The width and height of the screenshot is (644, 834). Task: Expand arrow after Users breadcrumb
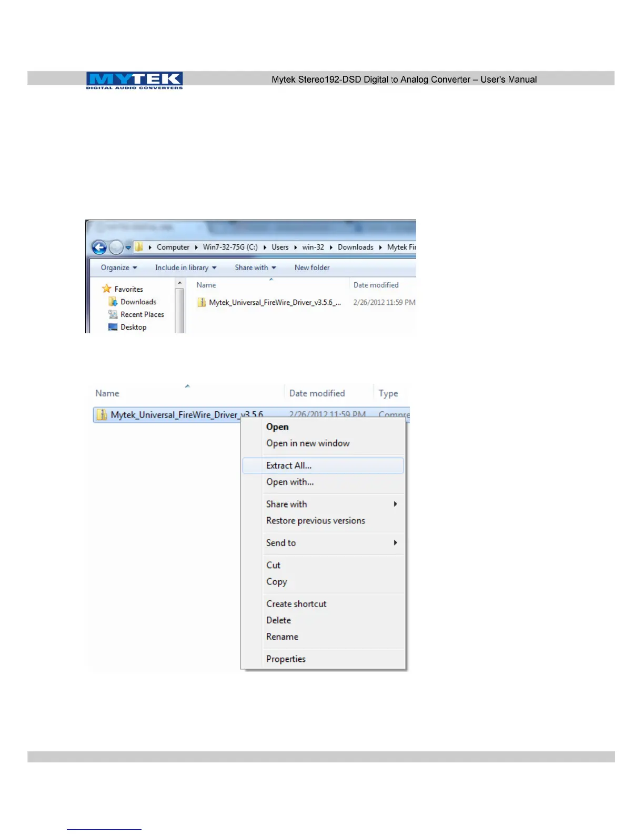pyautogui.click(x=295, y=247)
